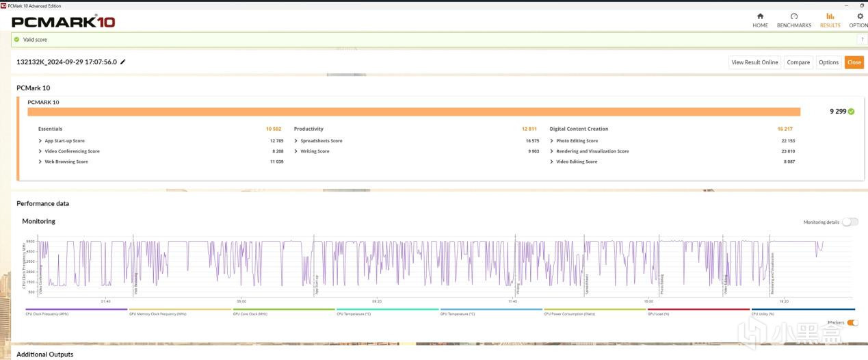Click the Compare button
The width and height of the screenshot is (868, 360).
tap(798, 62)
